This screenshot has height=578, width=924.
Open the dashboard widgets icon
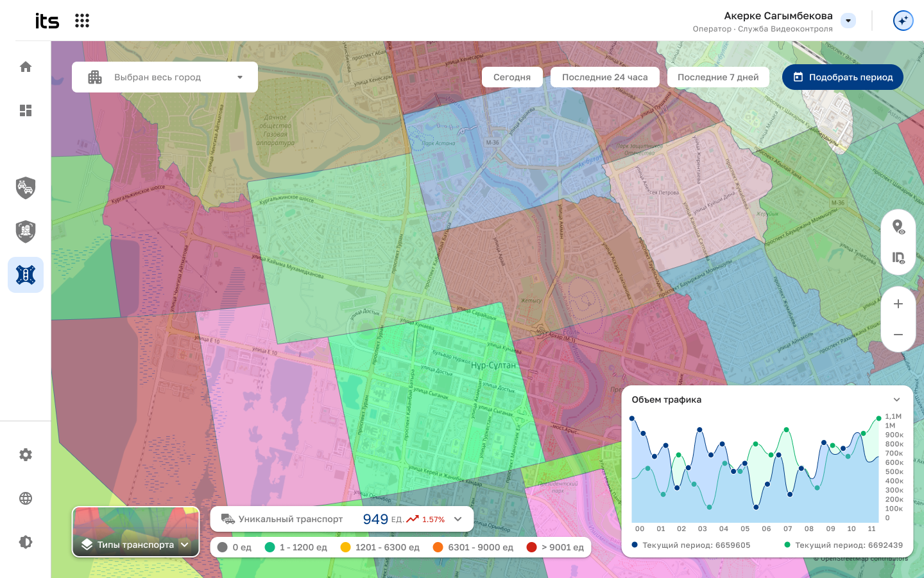pos(26,110)
